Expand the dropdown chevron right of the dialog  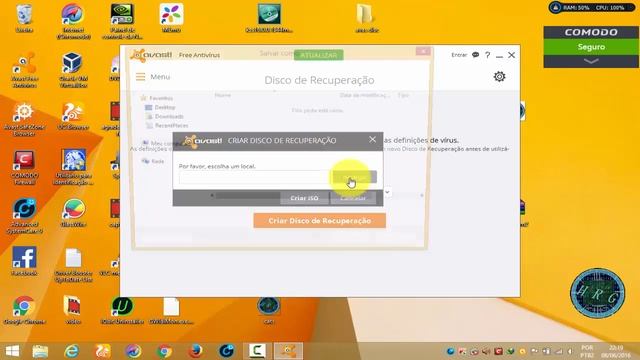(x=387, y=192)
